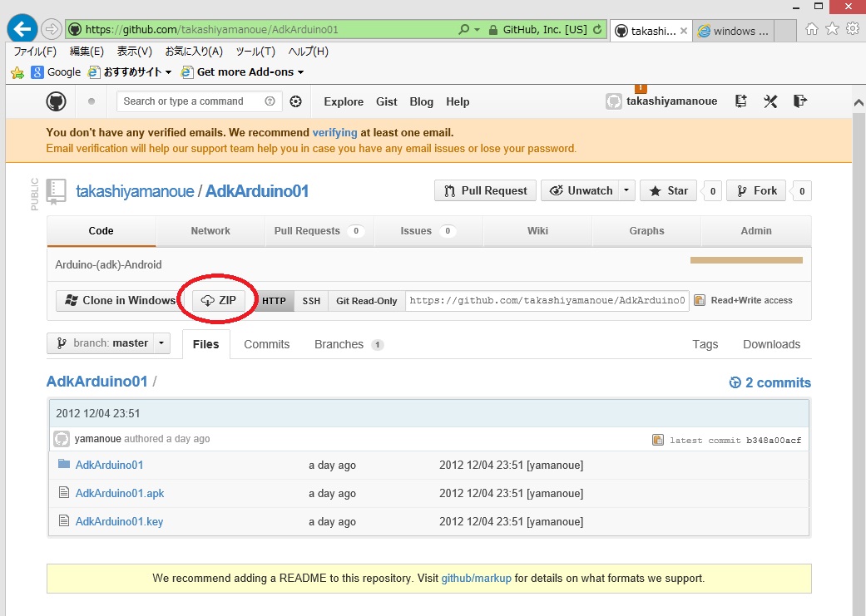Expand the branch: master dropdown
Viewport: 866px width, 616px height.
pos(108,343)
